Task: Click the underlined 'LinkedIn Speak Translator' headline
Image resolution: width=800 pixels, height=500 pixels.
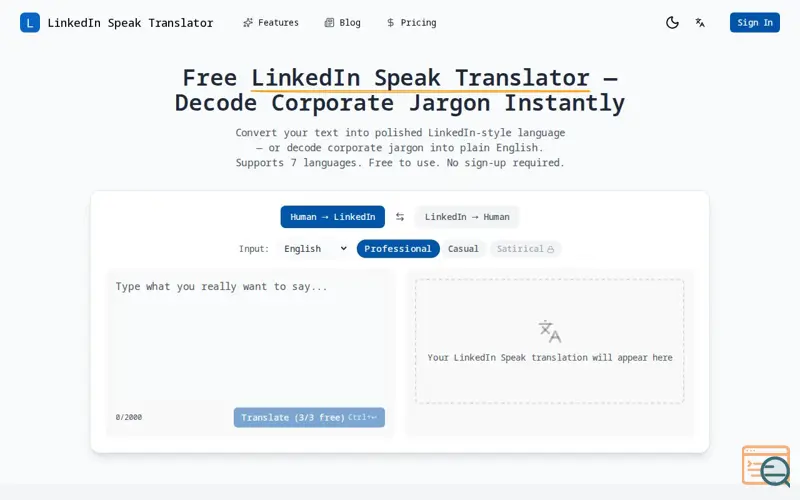Action: pos(420,78)
